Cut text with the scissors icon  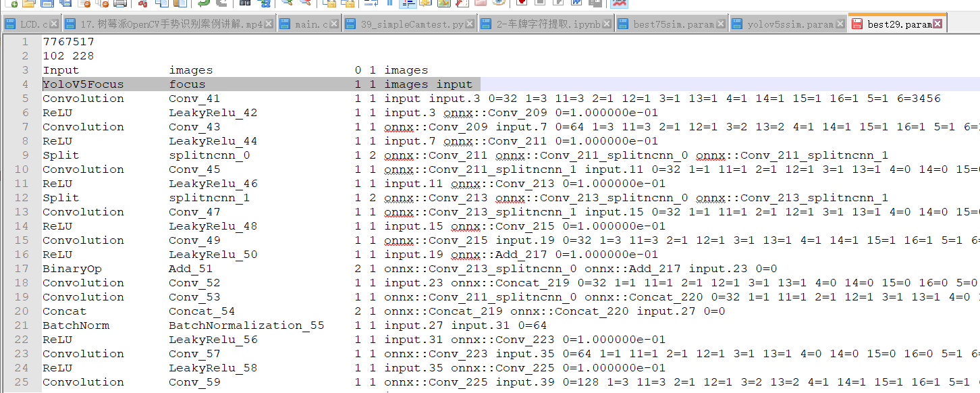tap(144, 4)
